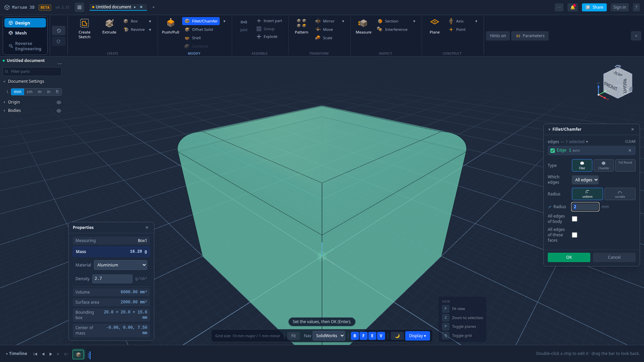
Task: Expand the Bodies tree node
Action: coord(4,111)
